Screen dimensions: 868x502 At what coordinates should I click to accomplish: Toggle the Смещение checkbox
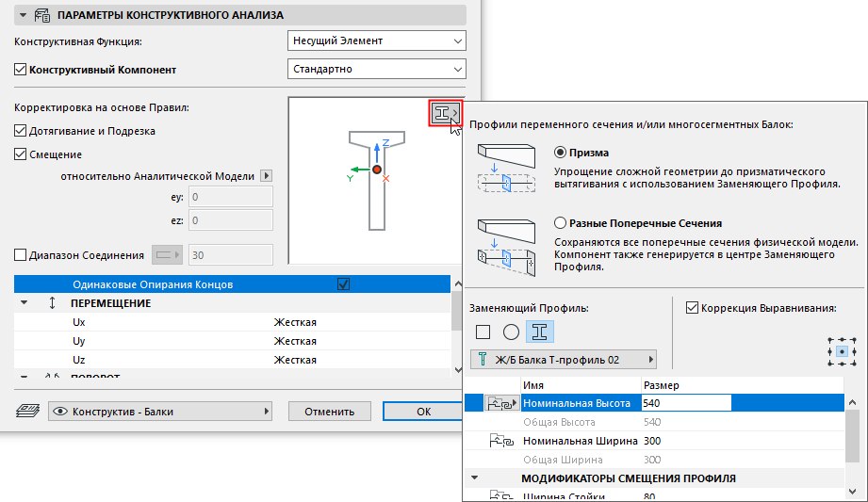pos(21,154)
